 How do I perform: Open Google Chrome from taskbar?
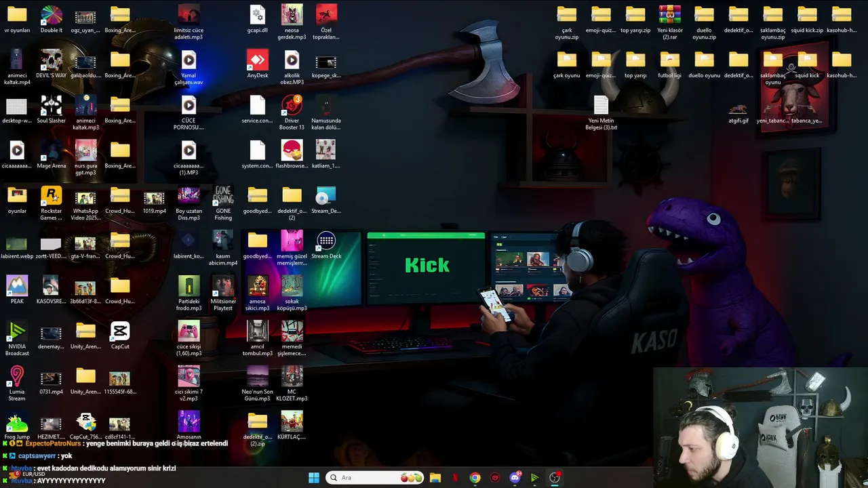pos(475,478)
